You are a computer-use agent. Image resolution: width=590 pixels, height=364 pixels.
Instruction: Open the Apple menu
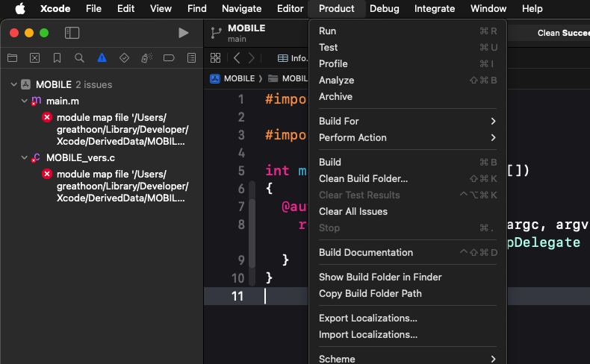click(20, 8)
